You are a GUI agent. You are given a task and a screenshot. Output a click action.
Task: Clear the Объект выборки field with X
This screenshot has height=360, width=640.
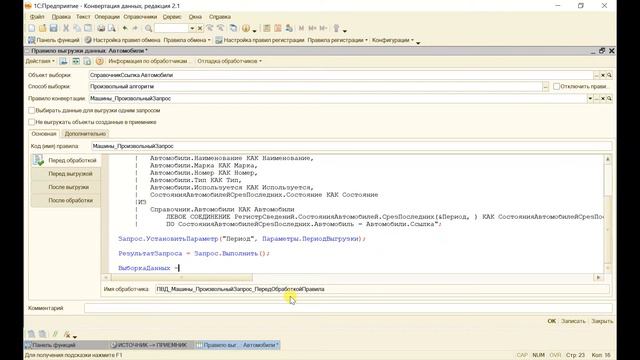pos(602,75)
